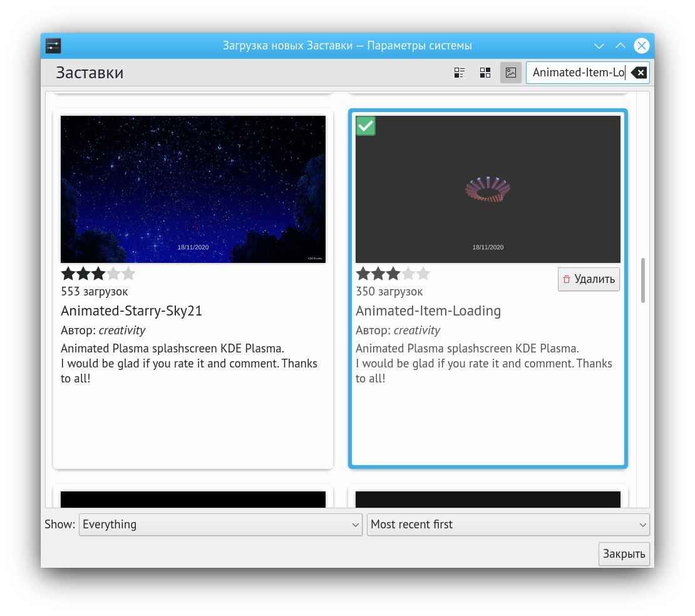Click the star rating of Animated-Item-Loading
Viewport: 695px width, 616px height.
pos(393,274)
